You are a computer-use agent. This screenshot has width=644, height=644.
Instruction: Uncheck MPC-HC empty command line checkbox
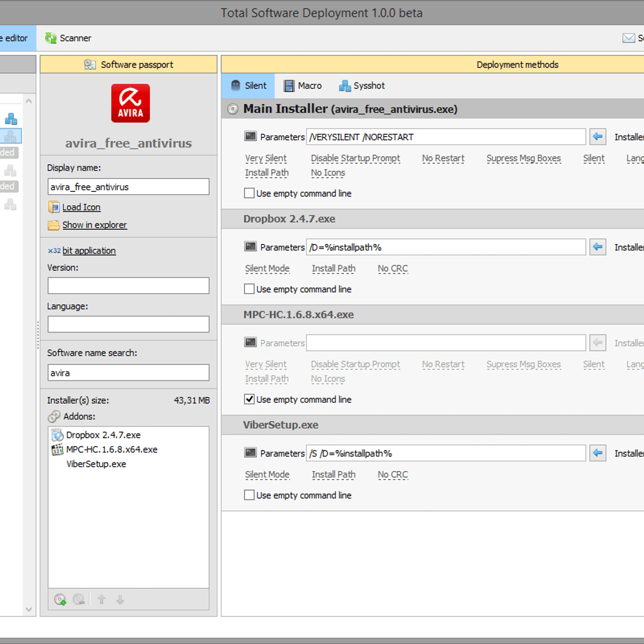pyautogui.click(x=250, y=399)
